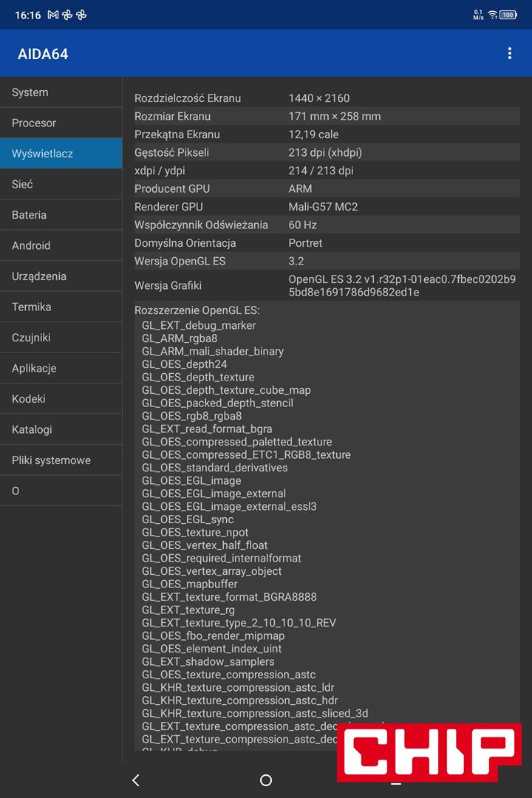Go to the Bateria section
This screenshot has height=798, width=532.
[x=61, y=215]
